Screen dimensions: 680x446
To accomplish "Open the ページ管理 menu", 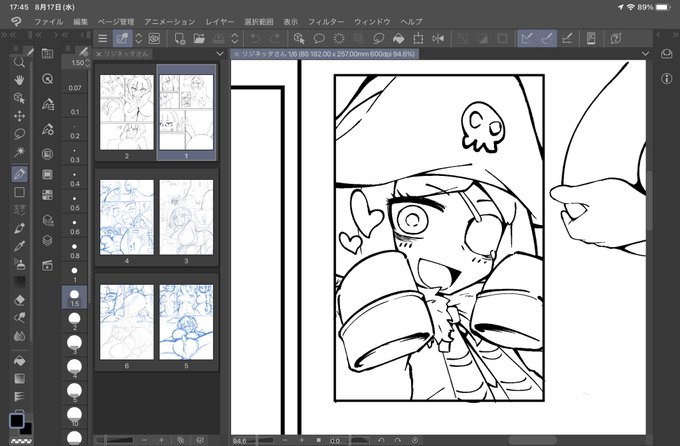I will (x=115, y=22).
